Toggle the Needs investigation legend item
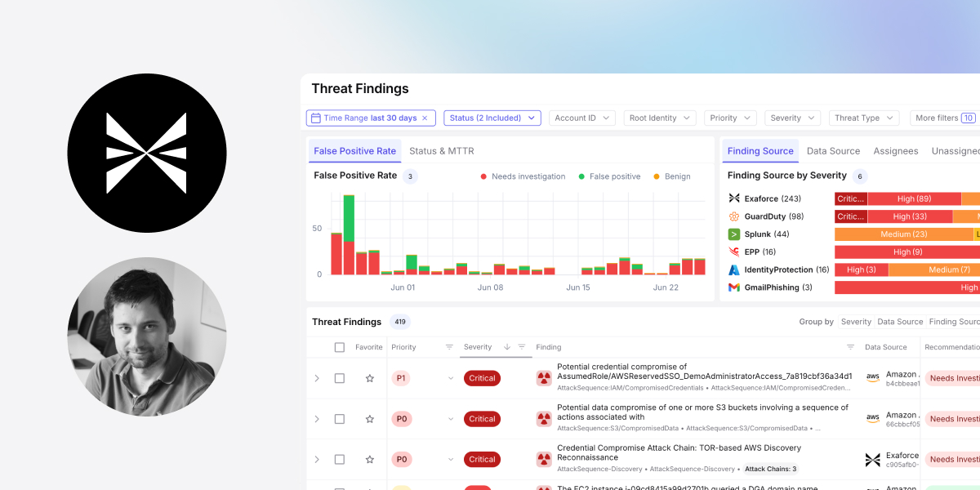 523,176
